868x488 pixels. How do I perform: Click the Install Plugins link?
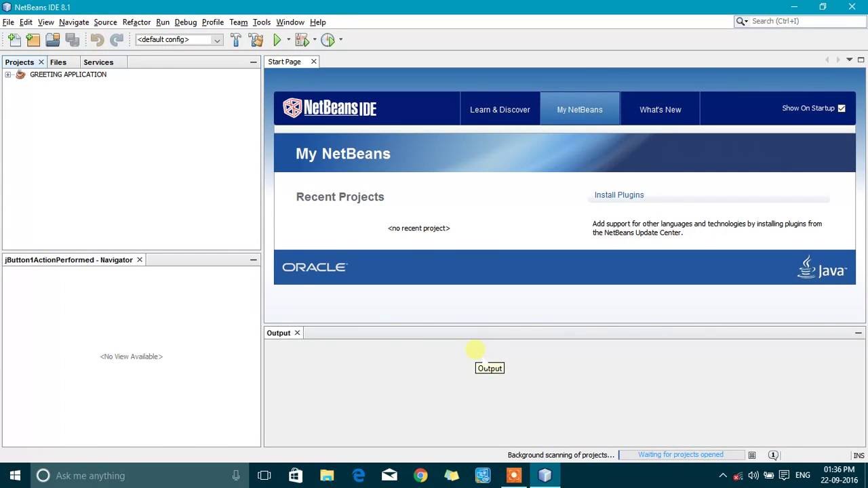tap(619, 195)
